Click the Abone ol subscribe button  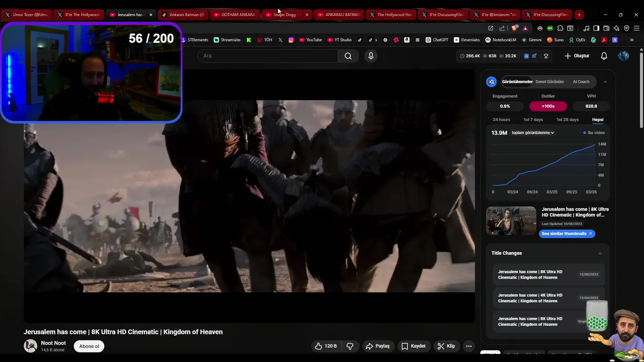click(89, 346)
